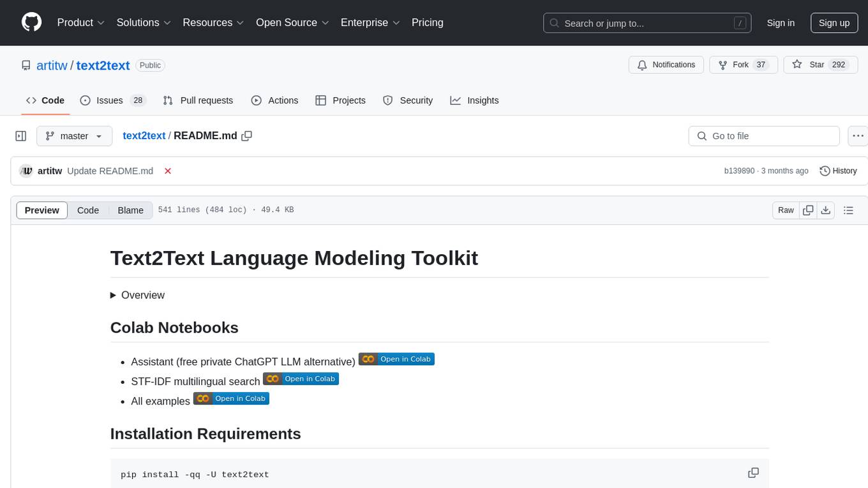Click the artitw avatar image
This screenshot has width=868, height=488.
pyautogui.click(x=26, y=171)
